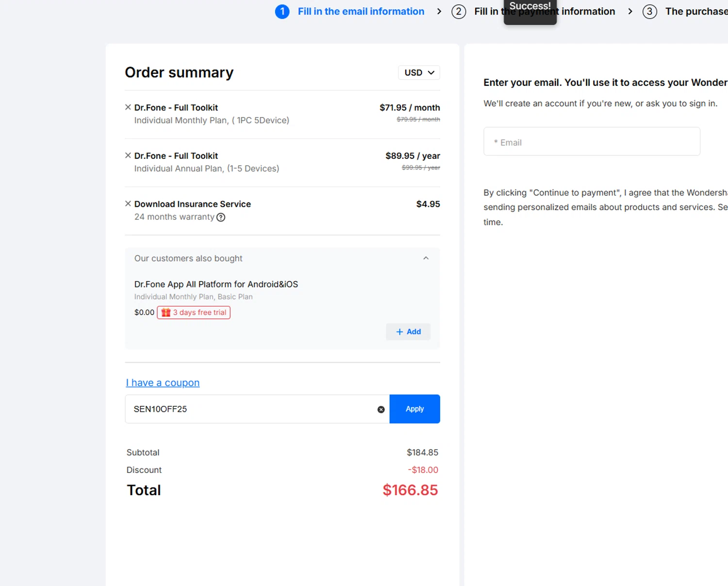The image size is (728, 586).
Task: Click the $89.95 / year price
Action: coord(413,155)
